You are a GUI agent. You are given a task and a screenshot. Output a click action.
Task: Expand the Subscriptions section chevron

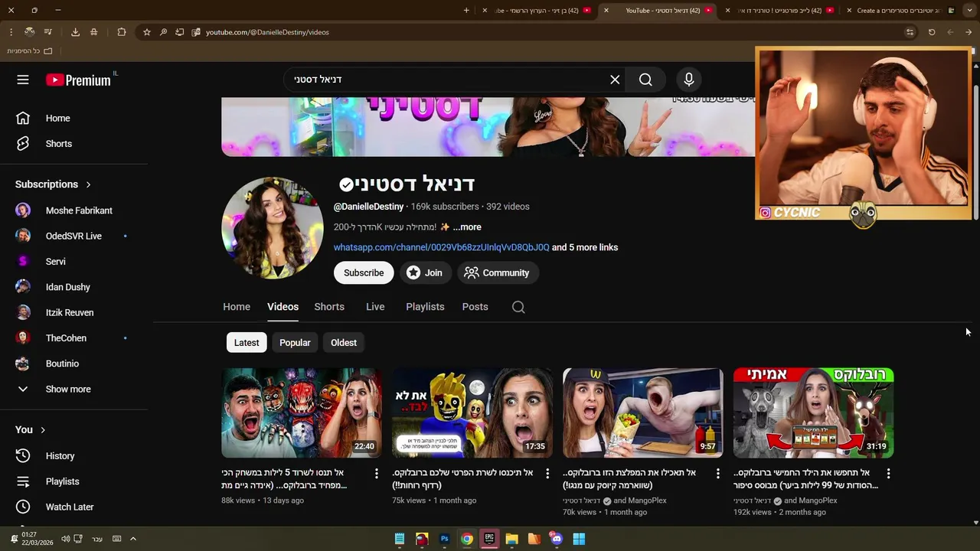click(x=88, y=184)
